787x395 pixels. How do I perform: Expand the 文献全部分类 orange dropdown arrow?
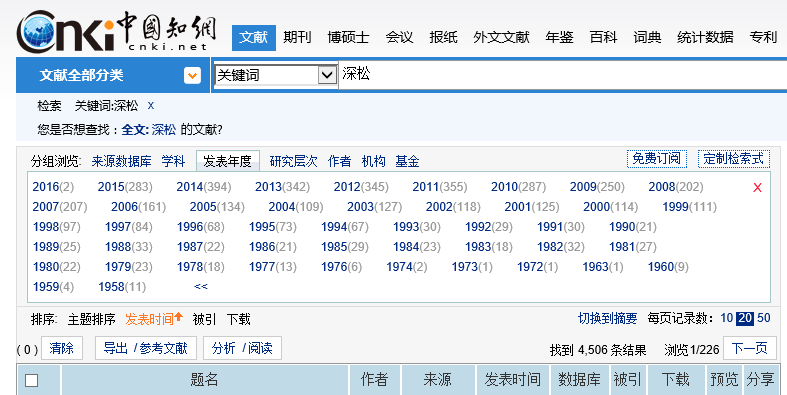[192, 76]
